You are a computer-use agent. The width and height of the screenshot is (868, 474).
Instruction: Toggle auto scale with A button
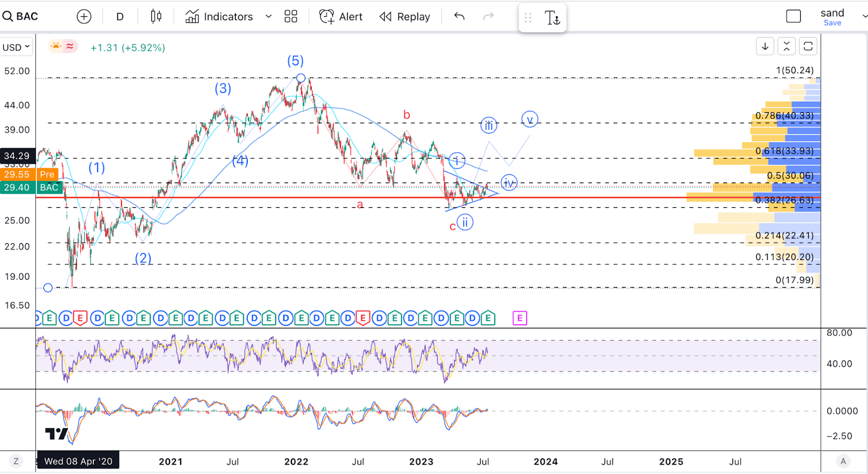843,462
